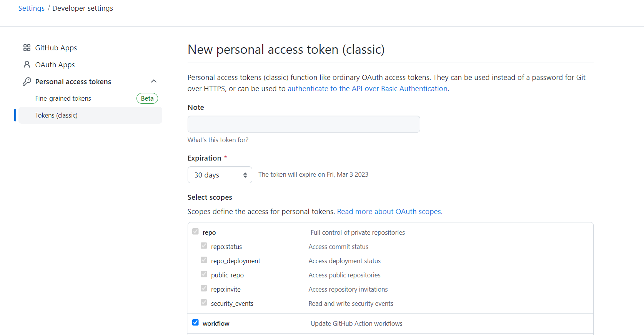Image resolution: width=644 pixels, height=335 pixels.
Task: Click the OAuth Apps person icon
Action: click(x=27, y=65)
